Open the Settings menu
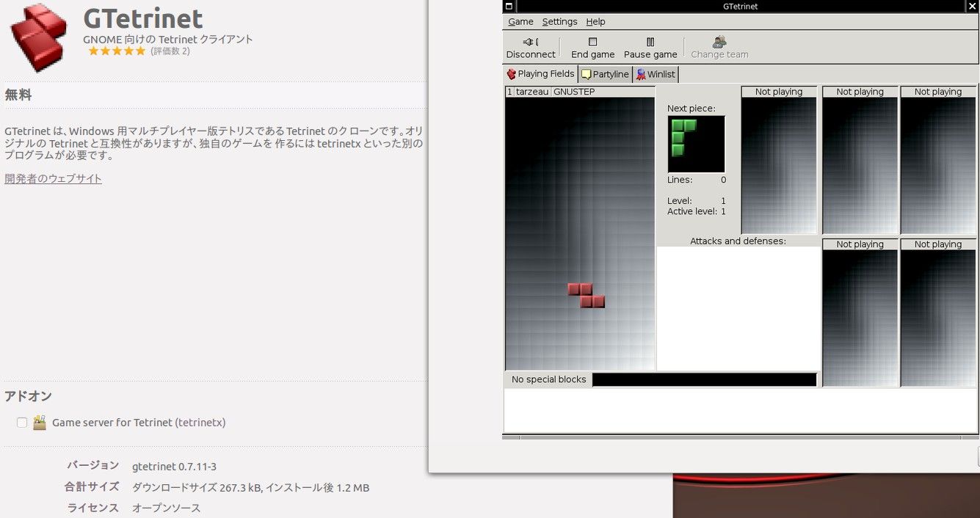This screenshot has height=518, width=980. coord(559,22)
